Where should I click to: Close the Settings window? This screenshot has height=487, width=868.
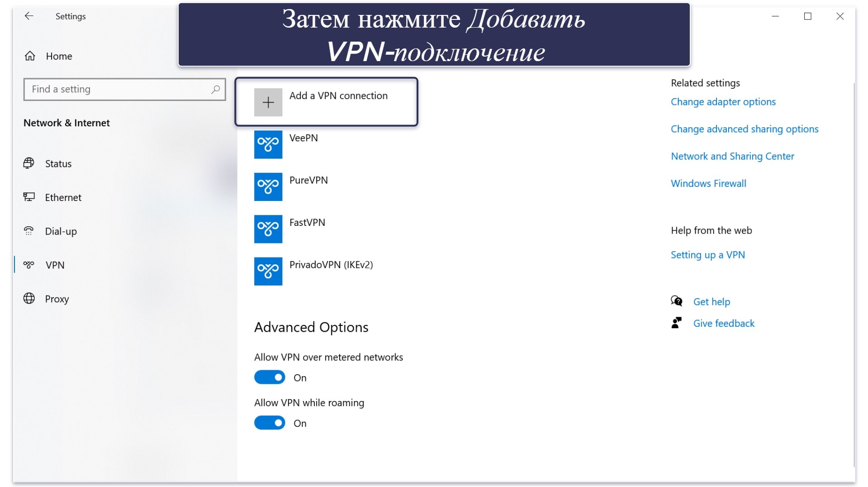click(840, 16)
